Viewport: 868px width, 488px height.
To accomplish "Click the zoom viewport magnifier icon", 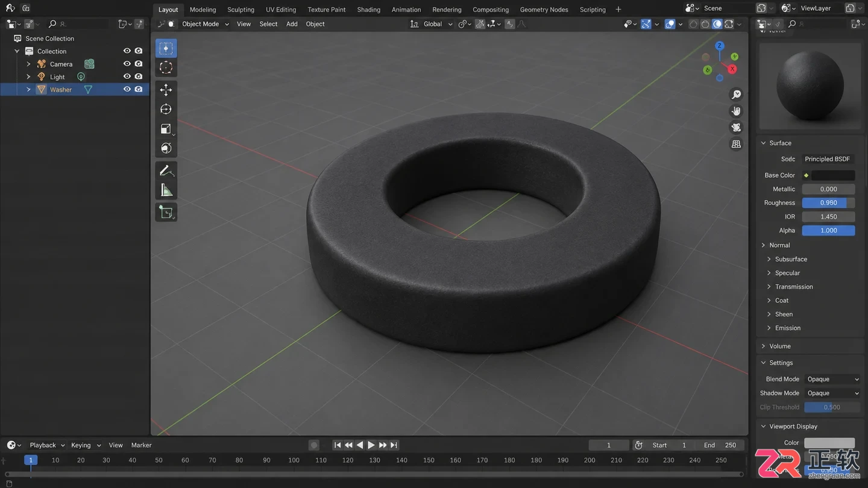I will click(736, 95).
